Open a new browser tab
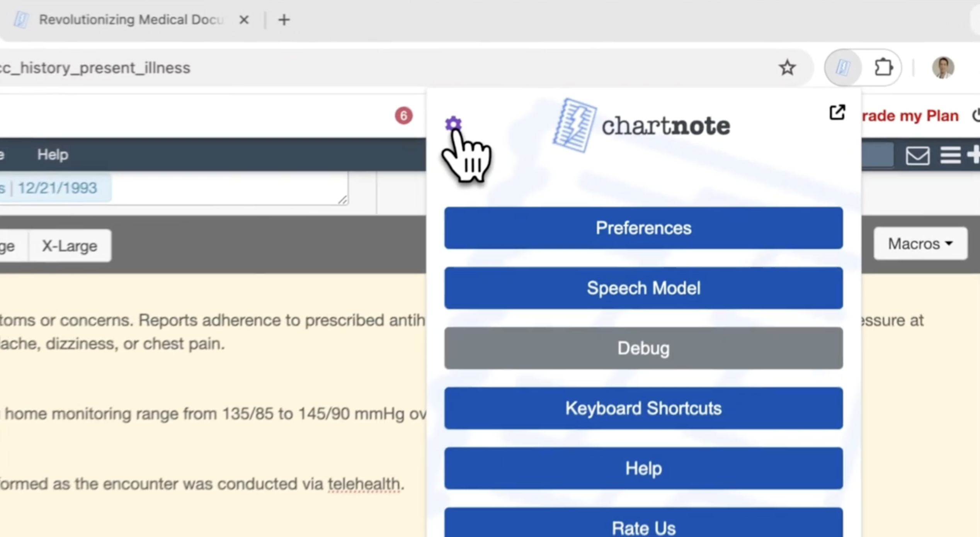 284,20
